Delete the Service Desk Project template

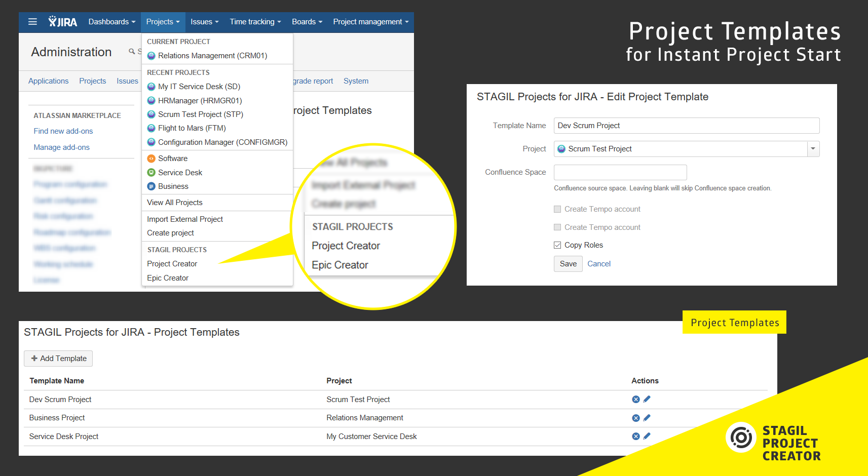pos(636,436)
